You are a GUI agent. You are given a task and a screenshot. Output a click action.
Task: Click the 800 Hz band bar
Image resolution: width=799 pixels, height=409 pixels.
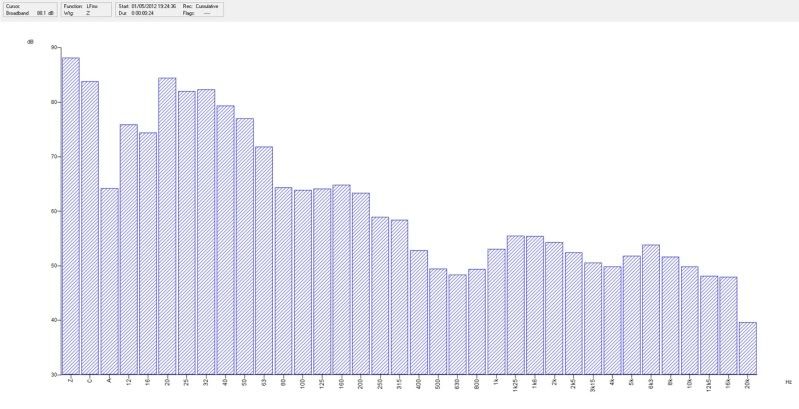point(477,322)
